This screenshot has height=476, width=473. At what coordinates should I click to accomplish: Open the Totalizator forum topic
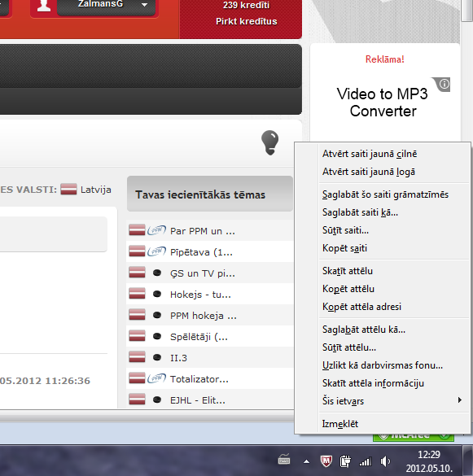199,379
